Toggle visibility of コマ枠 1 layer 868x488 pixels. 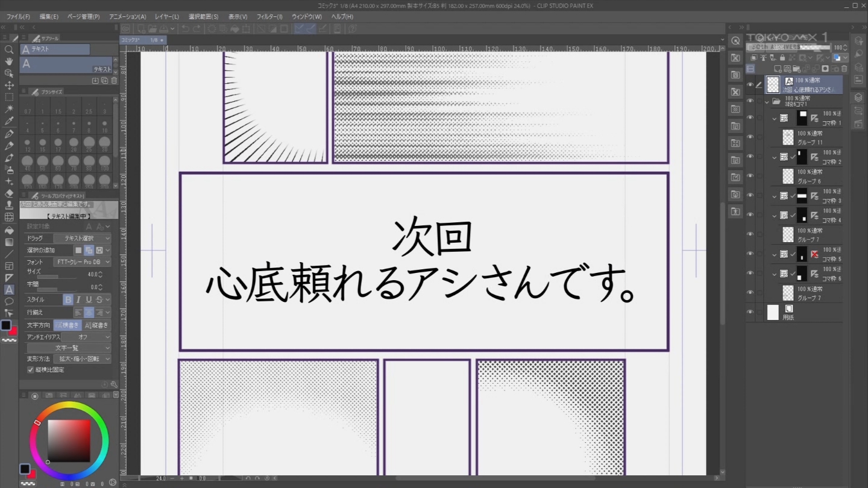point(750,118)
